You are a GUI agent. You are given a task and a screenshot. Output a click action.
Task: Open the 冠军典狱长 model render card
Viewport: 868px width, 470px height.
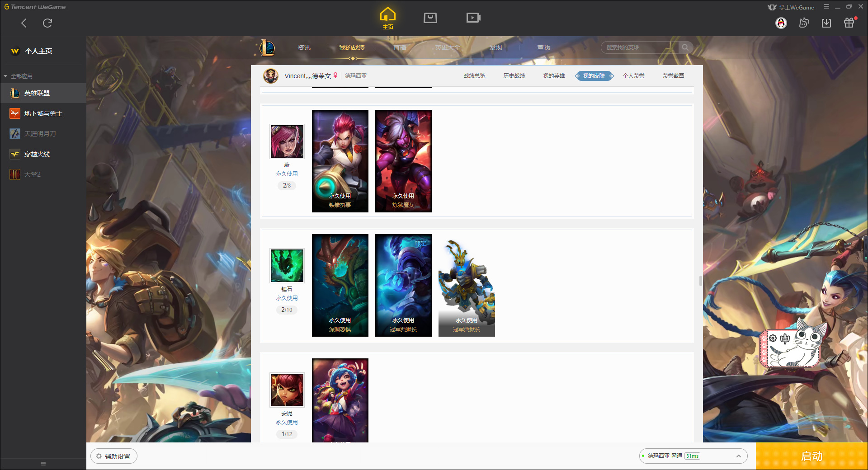tap(467, 285)
